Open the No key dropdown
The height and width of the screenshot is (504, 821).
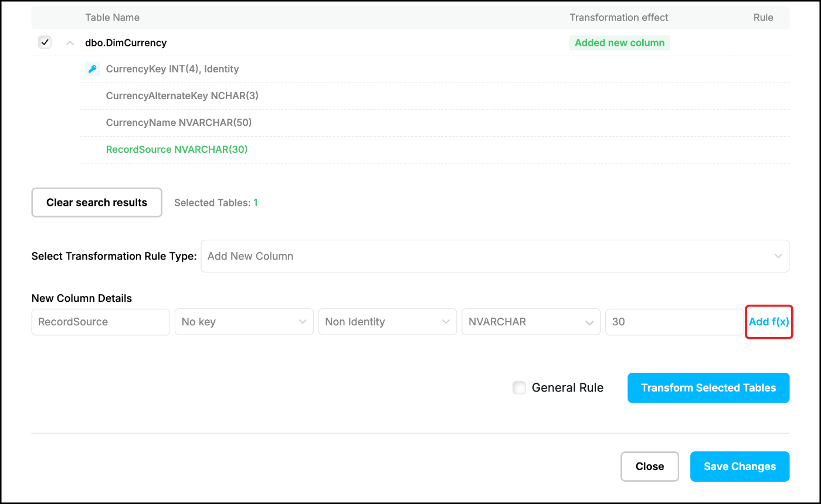[x=244, y=322]
